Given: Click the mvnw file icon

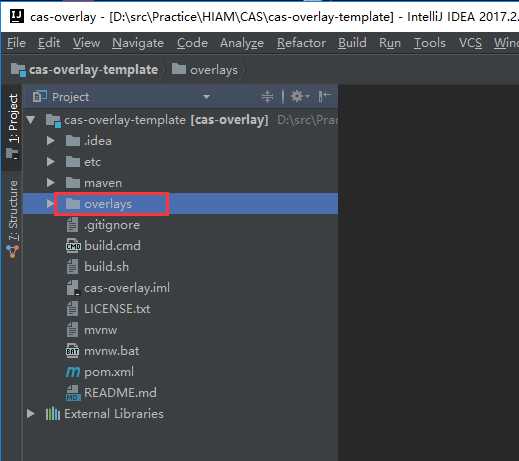Looking at the screenshot, I should [72, 330].
